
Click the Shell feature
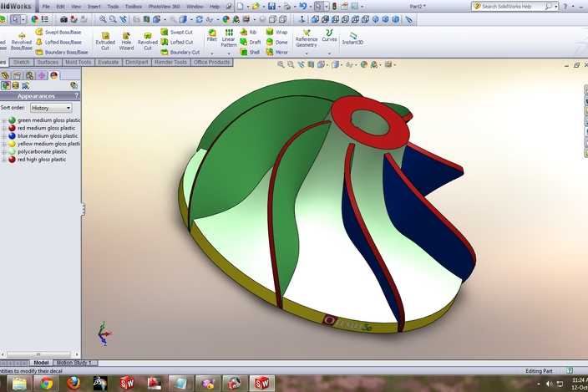coord(250,52)
